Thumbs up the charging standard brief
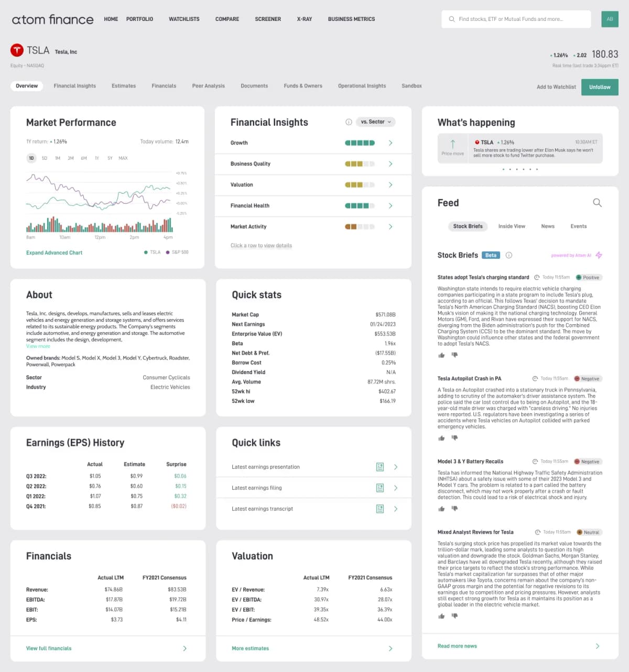629x672 pixels. coord(441,355)
